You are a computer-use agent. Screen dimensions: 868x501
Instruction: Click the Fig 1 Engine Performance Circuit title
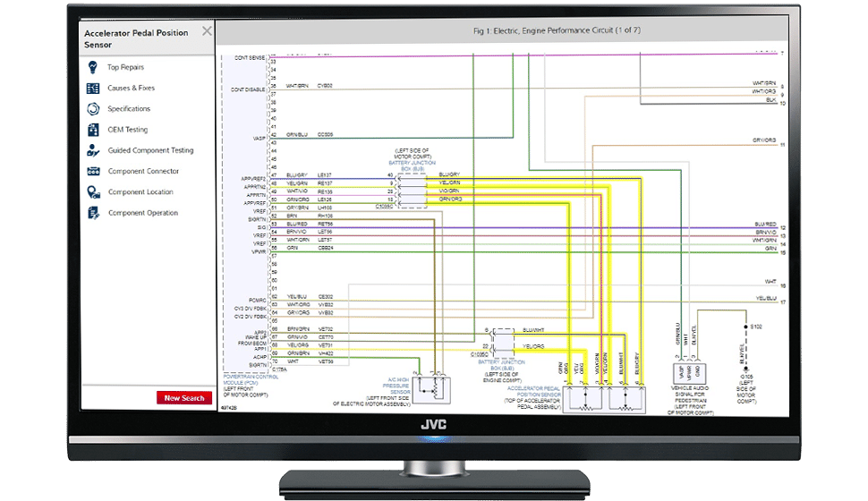(557, 30)
